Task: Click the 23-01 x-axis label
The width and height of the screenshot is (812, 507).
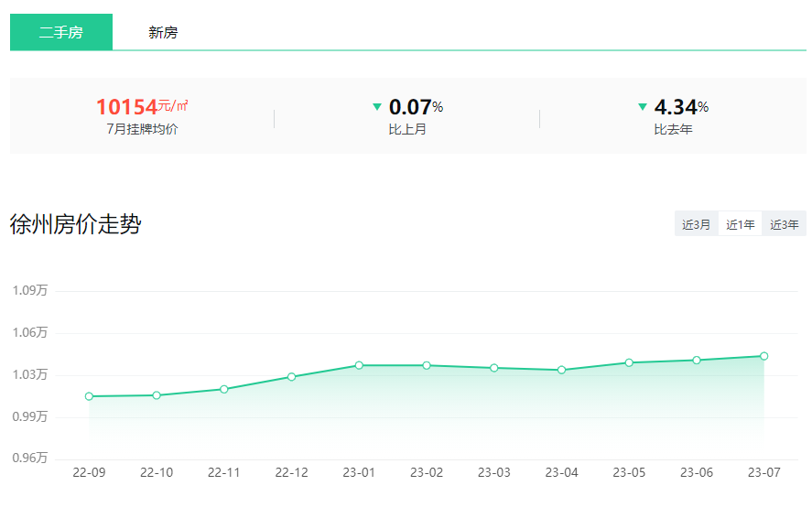Action: point(359,472)
